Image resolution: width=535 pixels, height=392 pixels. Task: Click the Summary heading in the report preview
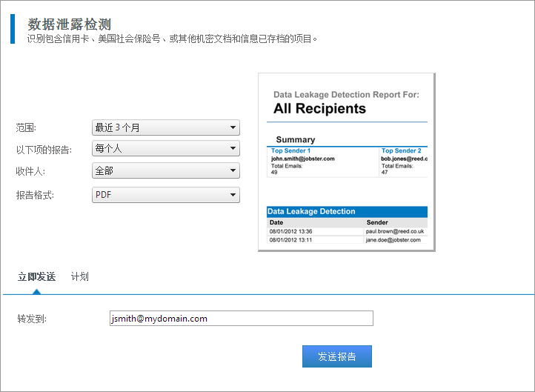pos(295,139)
